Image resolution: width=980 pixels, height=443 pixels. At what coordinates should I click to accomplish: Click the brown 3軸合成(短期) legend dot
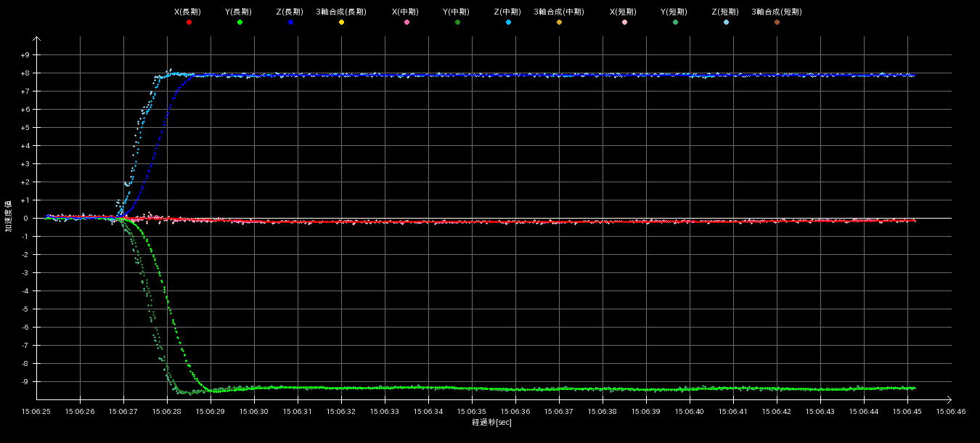point(777,23)
